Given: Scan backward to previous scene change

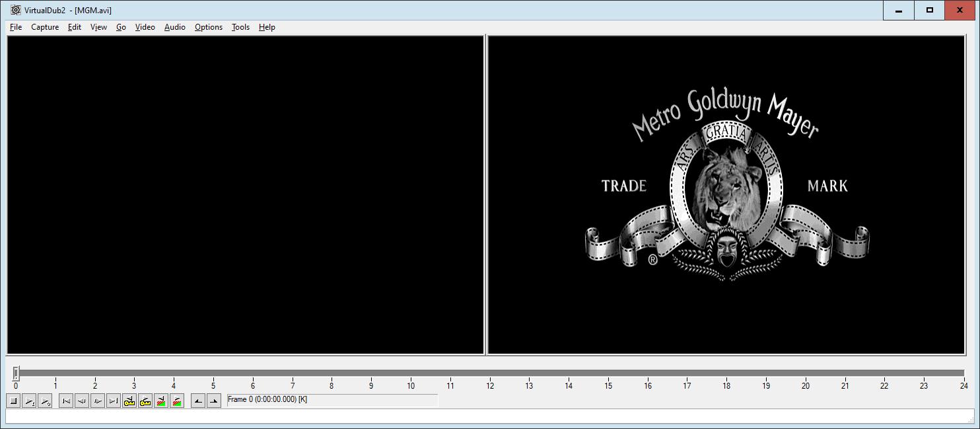Looking at the screenshot, I should [x=161, y=401].
